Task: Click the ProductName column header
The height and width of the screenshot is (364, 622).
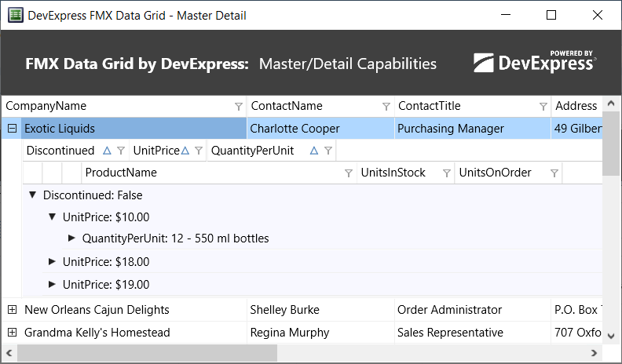Action: point(219,173)
